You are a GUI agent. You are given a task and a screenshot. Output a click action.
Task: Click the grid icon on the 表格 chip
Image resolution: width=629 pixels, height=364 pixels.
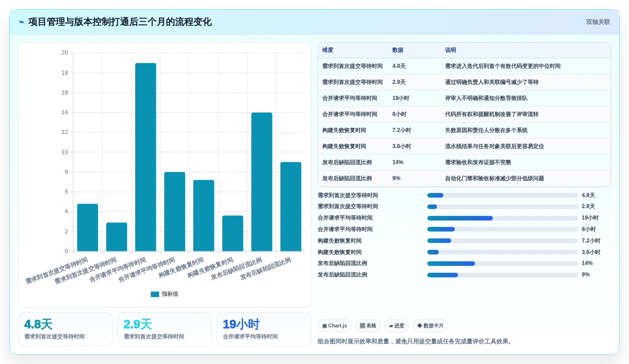point(362,326)
